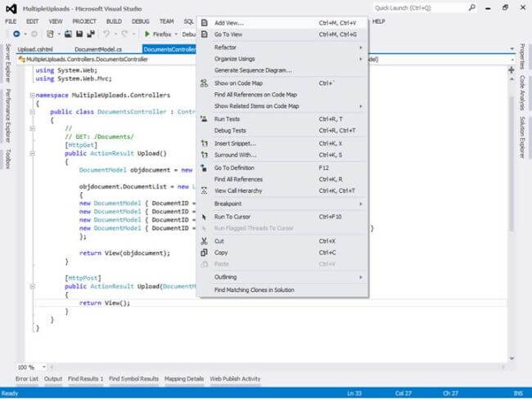
Task: Click the Save toolbar icon
Action: (x=79, y=34)
